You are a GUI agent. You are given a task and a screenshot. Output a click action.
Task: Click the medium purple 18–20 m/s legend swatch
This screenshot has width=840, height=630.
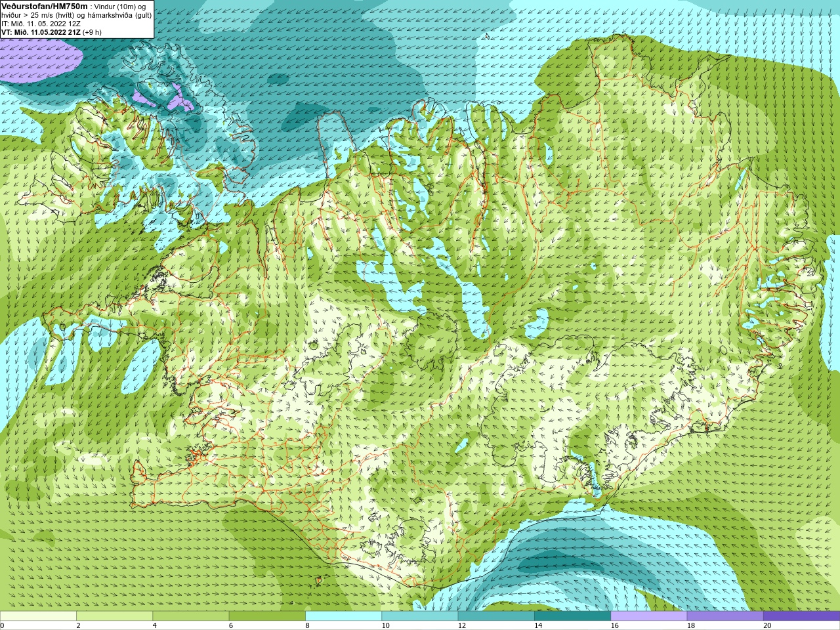click(x=724, y=616)
